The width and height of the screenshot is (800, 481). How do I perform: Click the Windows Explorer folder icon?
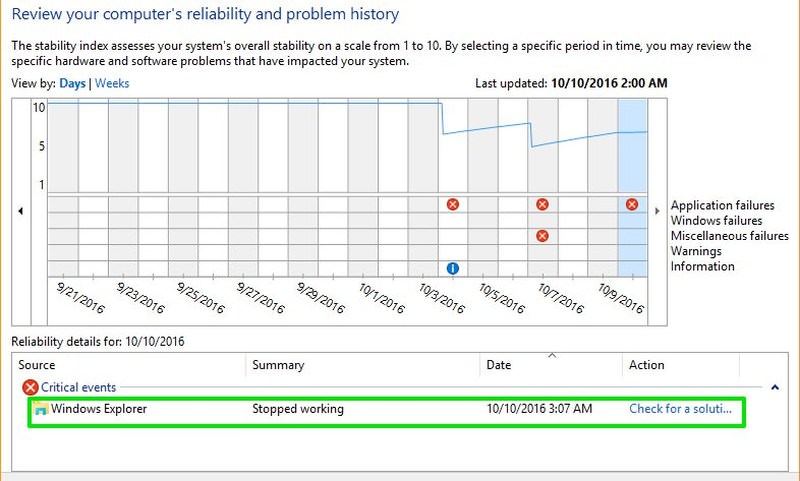pyautogui.click(x=40, y=409)
